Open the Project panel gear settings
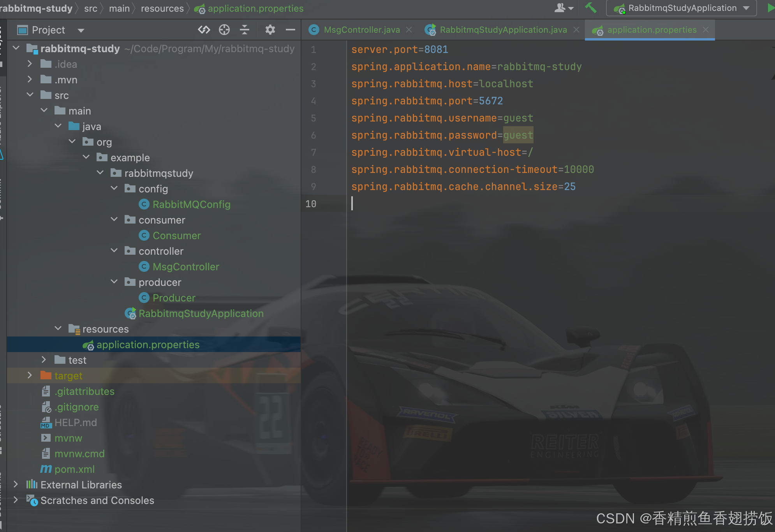The width and height of the screenshot is (775, 532). (270, 30)
